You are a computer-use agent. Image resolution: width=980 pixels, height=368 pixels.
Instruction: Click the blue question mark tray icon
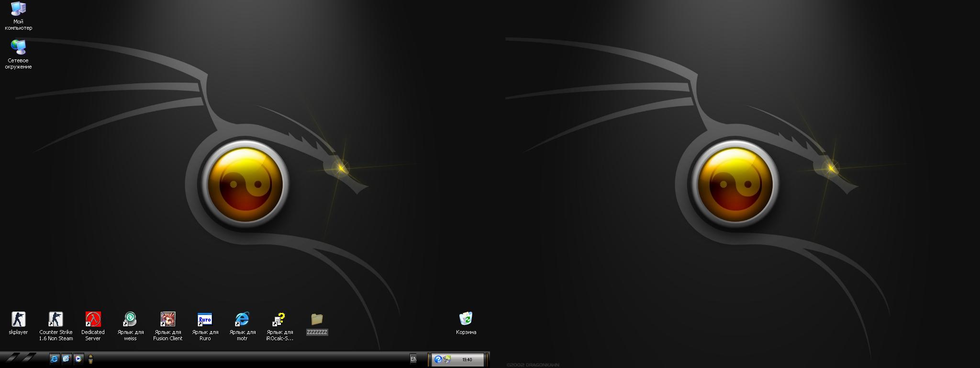(437, 359)
